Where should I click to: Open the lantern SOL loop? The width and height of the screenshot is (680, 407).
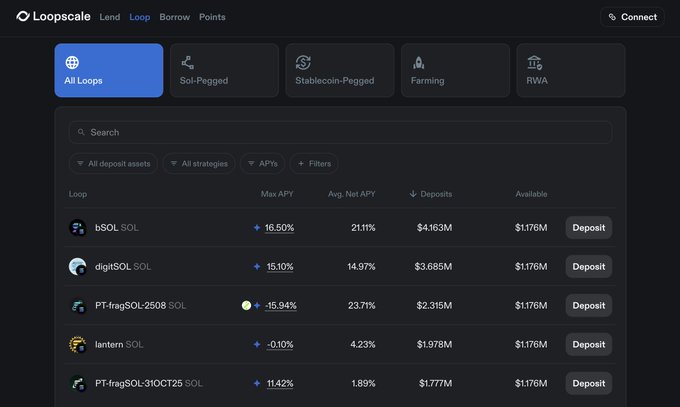click(x=340, y=345)
